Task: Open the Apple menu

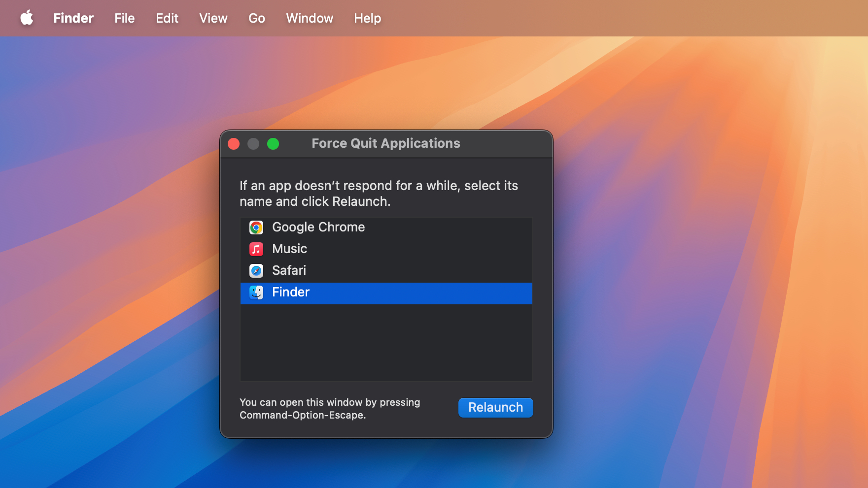Action: [x=27, y=18]
